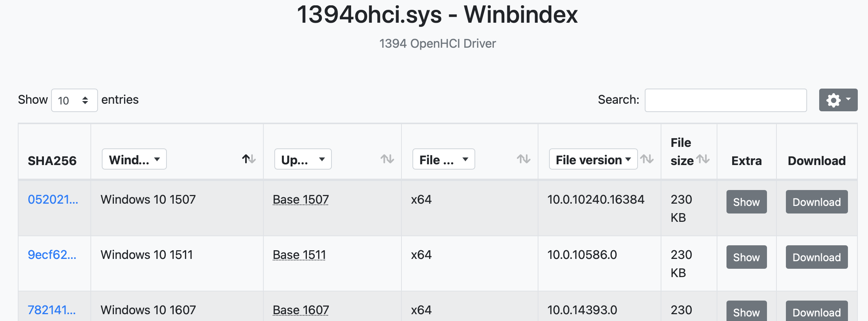Show extra info for Windows 10 1511
Screen dimensions: 868x321
tap(747, 257)
